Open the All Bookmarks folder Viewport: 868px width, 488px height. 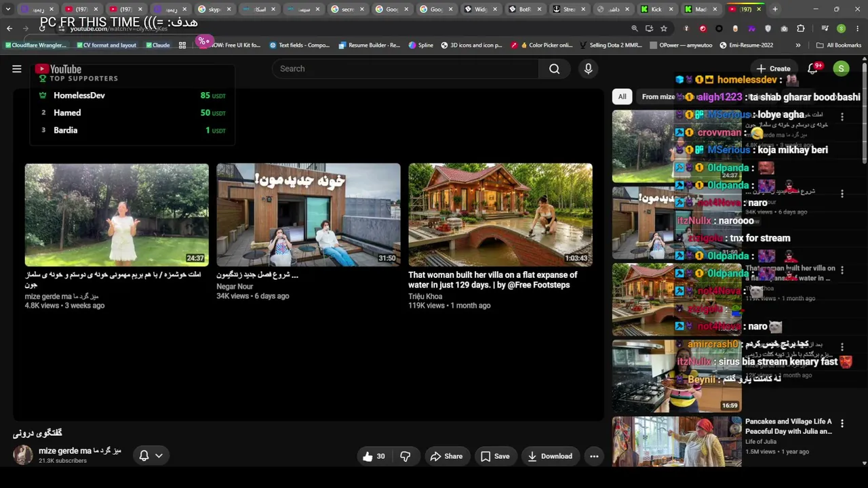point(839,45)
